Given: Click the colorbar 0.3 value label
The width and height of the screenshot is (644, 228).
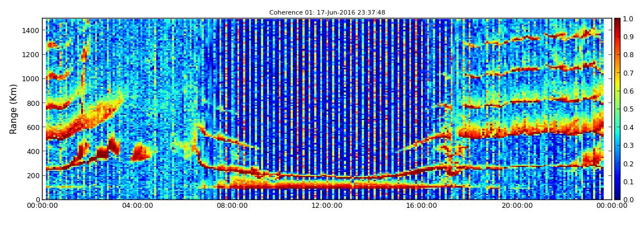Looking at the screenshot, I should pos(629,146).
